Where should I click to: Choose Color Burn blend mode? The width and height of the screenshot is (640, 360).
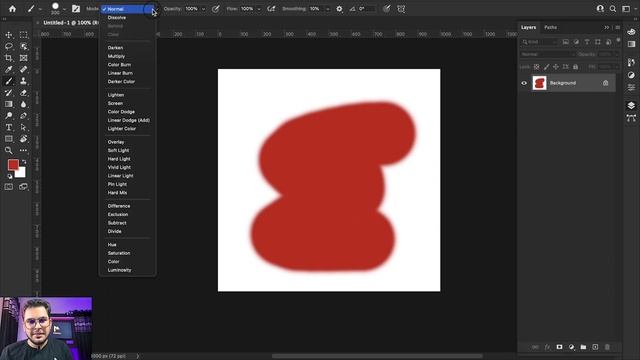[119, 65]
